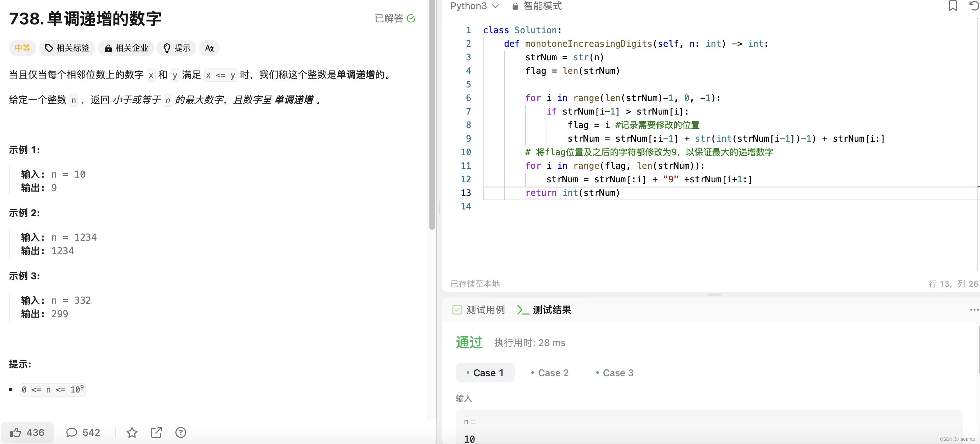Select Case 2 tab

pyautogui.click(x=550, y=372)
